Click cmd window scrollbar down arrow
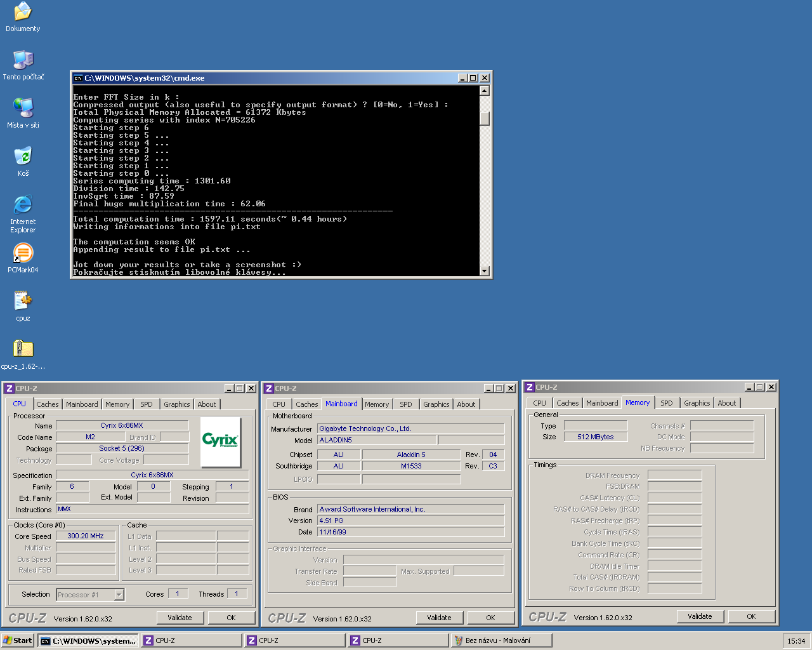The width and height of the screenshot is (812, 650). coord(485,271)
